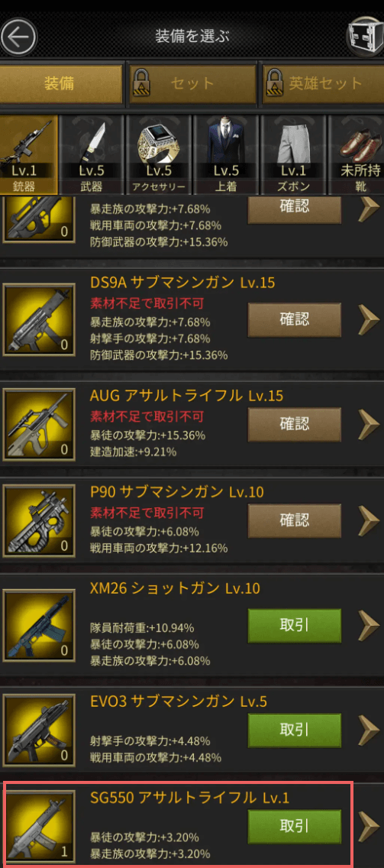384x868 pixels.
Task: Expand DS9A サブマシンガン details arrow
Action: tap(369, 319)
